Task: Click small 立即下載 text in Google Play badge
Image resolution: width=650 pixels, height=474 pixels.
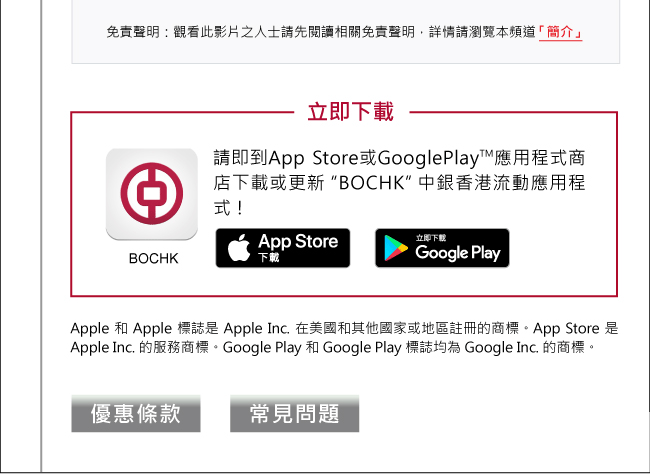Action: pyautogui.click(x=431, y=238)
